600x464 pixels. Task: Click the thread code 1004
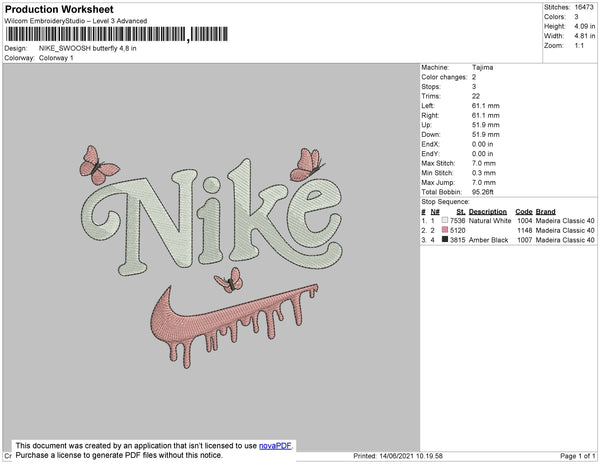tap(524, 221)
